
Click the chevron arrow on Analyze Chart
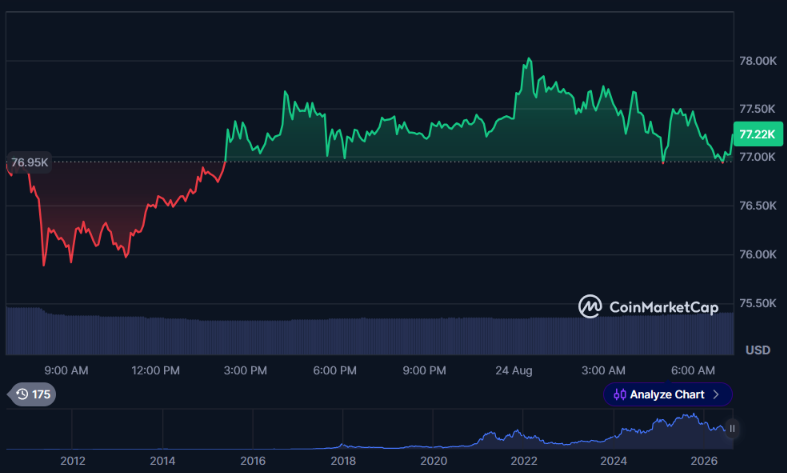tap(716, 395)
